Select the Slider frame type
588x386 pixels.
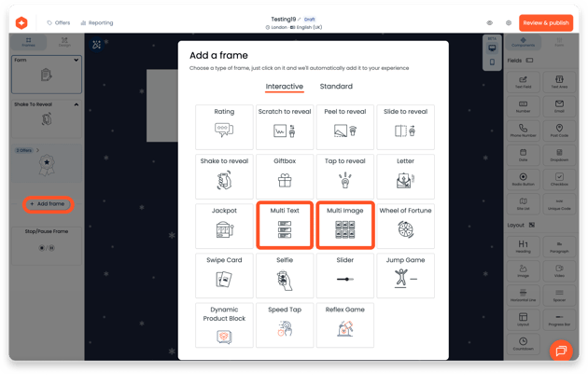point(344,275)
